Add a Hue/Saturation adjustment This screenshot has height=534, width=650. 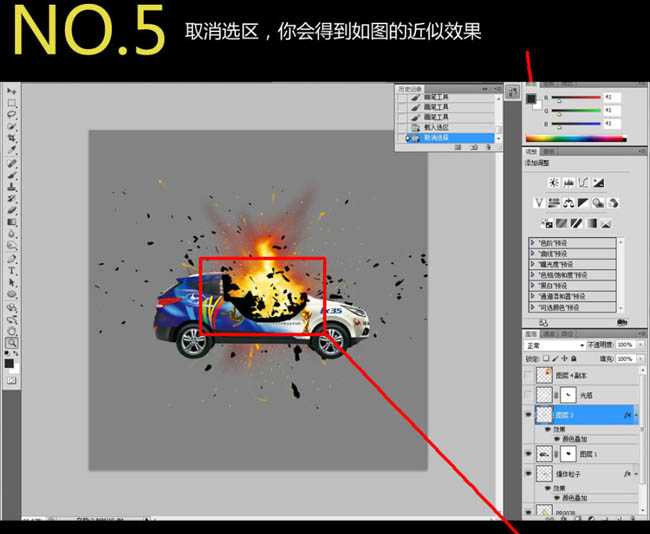click(554, 203)
